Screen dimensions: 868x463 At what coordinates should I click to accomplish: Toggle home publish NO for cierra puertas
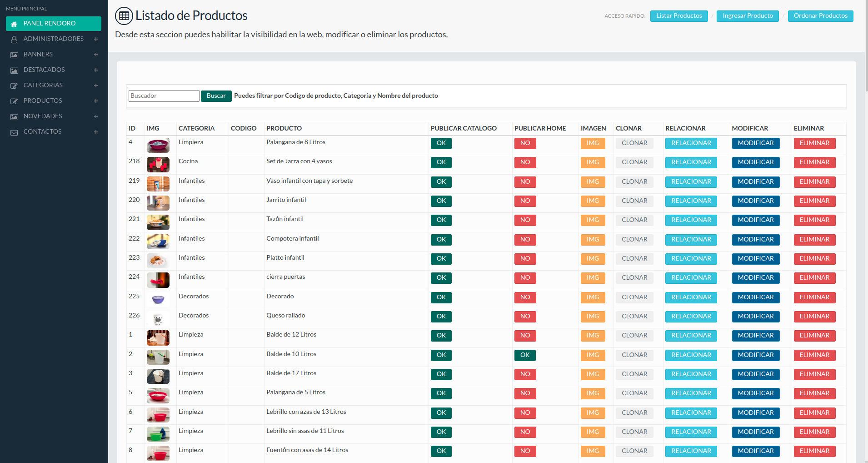[x=525, y=278]
